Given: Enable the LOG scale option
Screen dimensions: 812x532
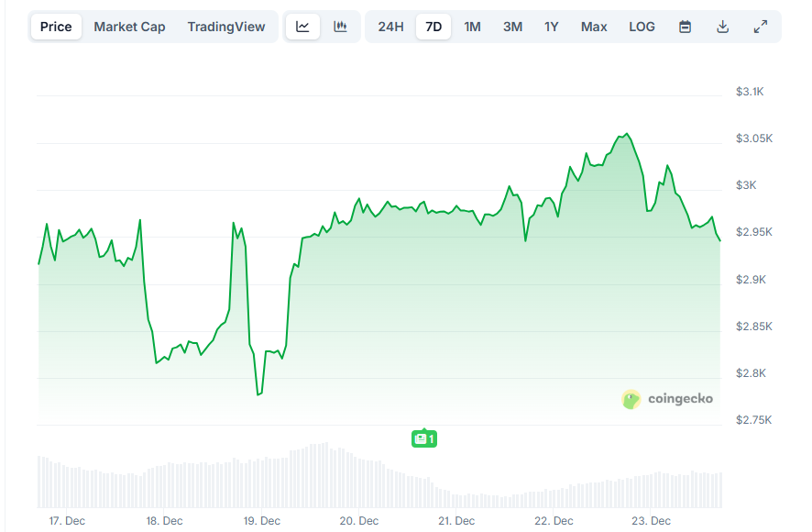Looking at the screenshot, I should pos(642,27).
